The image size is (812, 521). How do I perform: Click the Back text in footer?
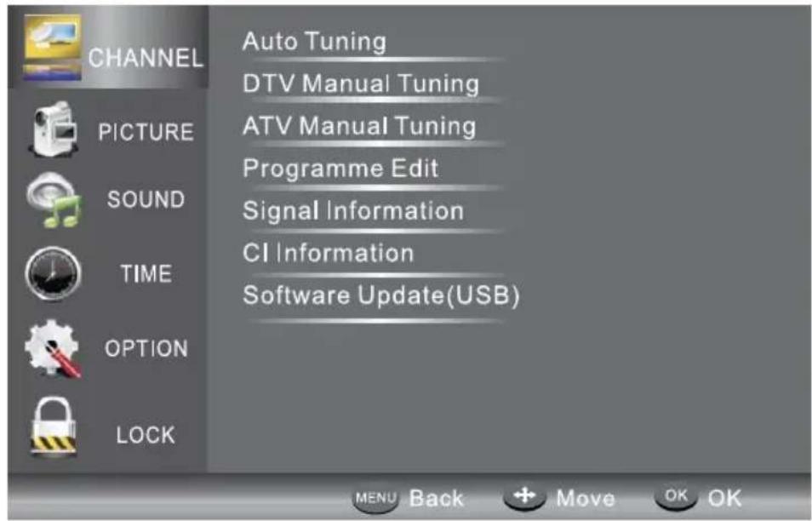pos(436,499)
